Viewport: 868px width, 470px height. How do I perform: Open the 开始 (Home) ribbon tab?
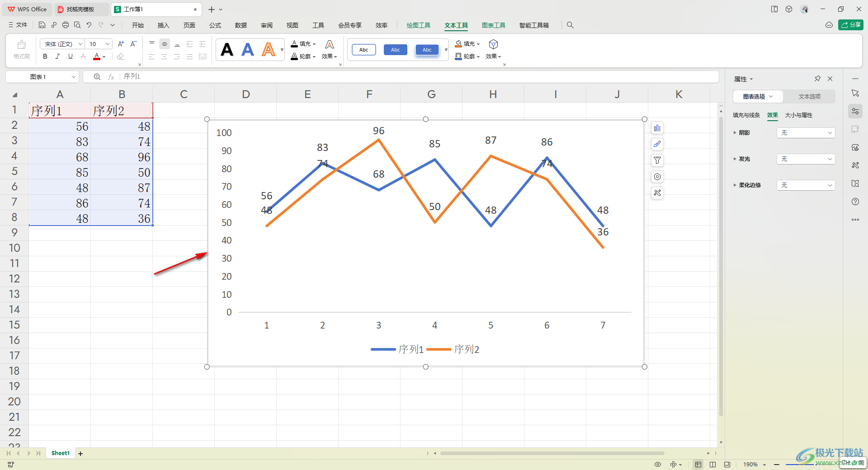pos(138,25)
